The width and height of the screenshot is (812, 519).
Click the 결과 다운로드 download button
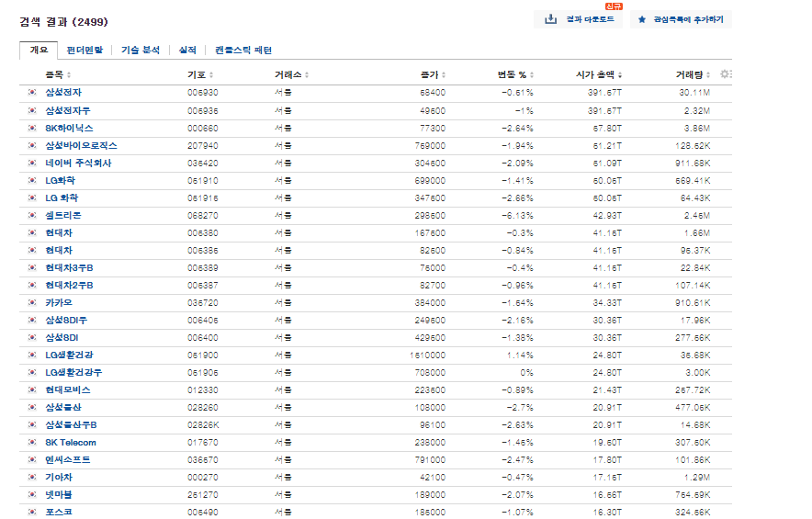(579, 19)
